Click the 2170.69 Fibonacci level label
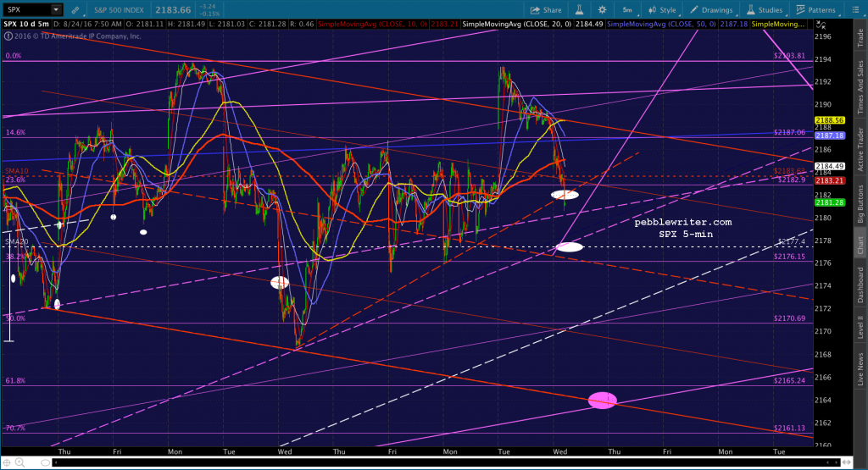Viewport: 868px width, 470px height. click(x=789, y=318)
